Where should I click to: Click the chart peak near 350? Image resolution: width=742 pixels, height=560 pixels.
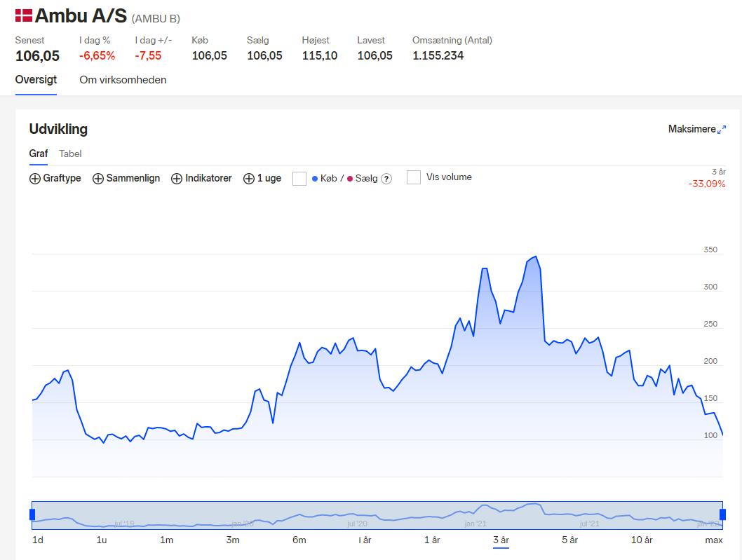point(536,257)
